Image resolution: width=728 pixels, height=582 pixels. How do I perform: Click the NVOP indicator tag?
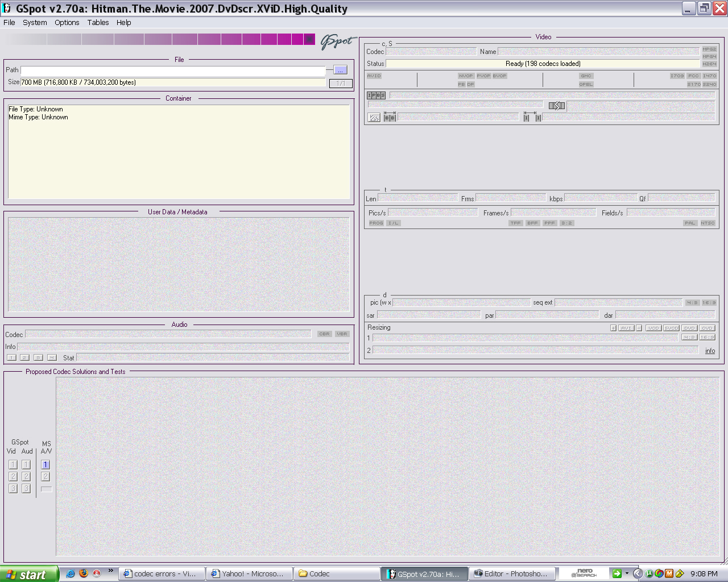click(466, 76)
